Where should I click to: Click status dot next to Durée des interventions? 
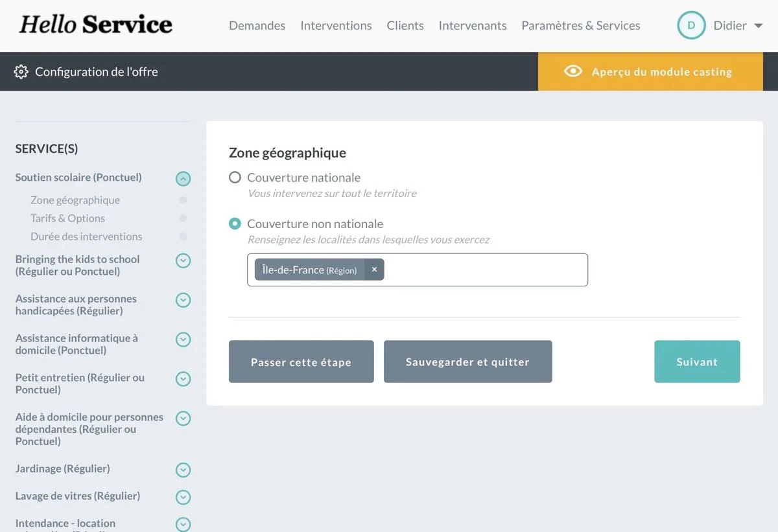(183, 237)
